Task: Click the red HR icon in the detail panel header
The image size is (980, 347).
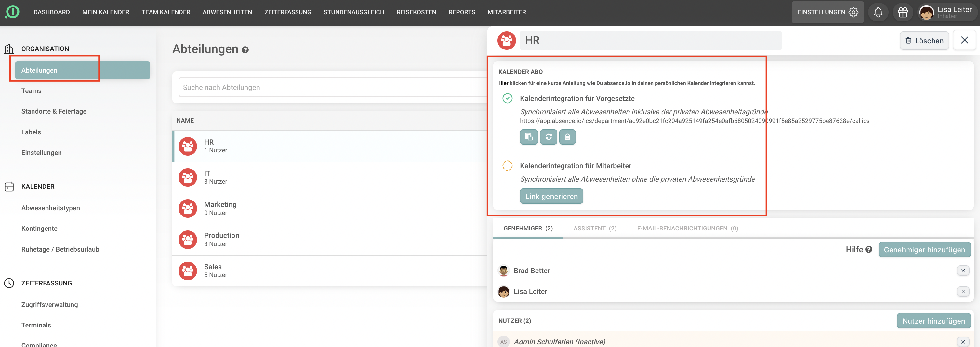Action: (x=507, y=40)
